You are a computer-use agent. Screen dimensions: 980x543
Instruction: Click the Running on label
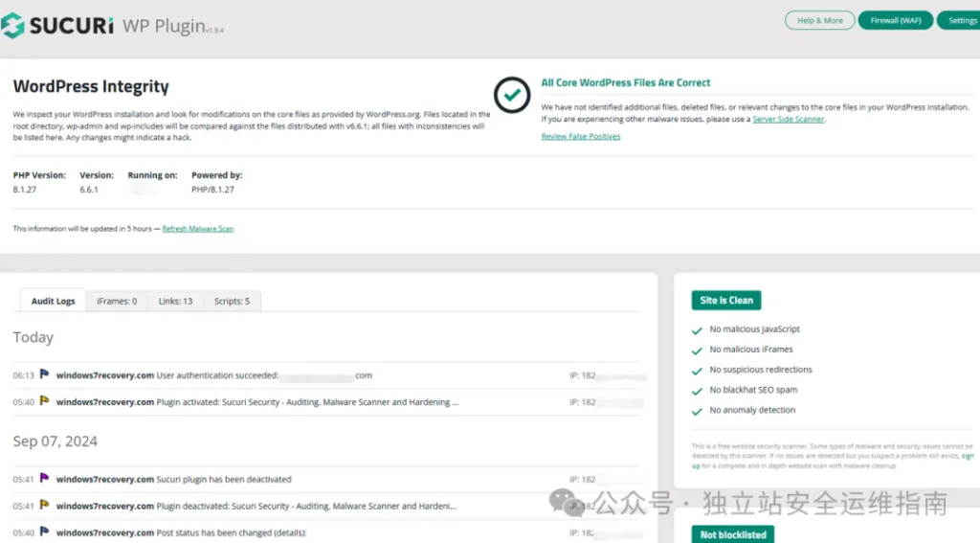click(x=152, y=175)
